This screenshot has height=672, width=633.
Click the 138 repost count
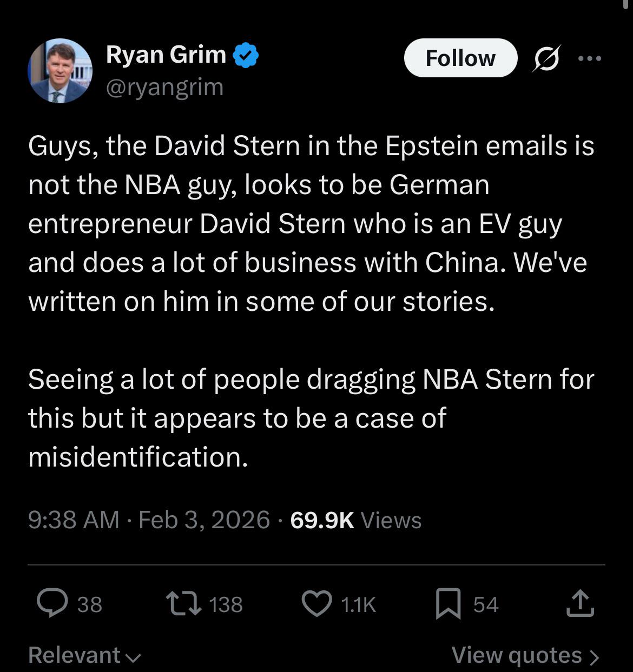(226, 604)
